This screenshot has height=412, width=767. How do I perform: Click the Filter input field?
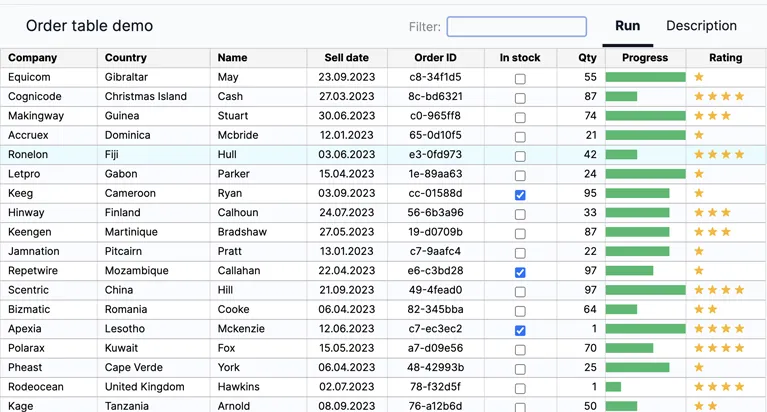(517, 26)
